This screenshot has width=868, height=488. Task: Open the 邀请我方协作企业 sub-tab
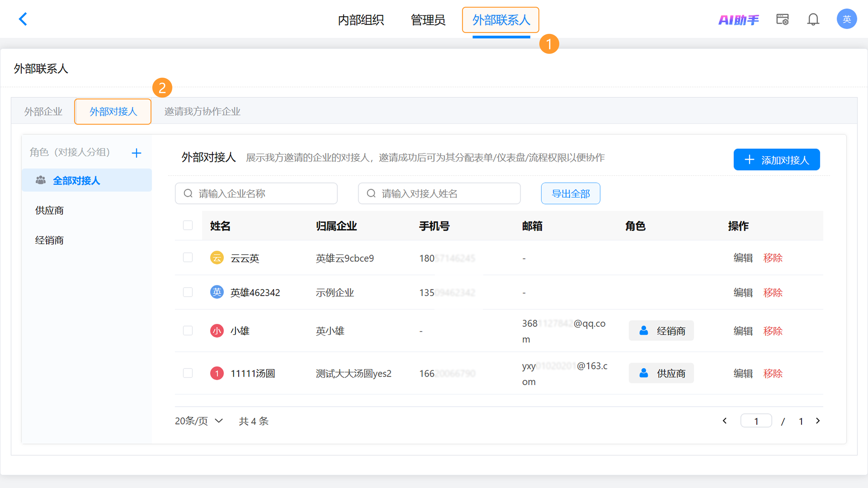(x=202, y=111)
